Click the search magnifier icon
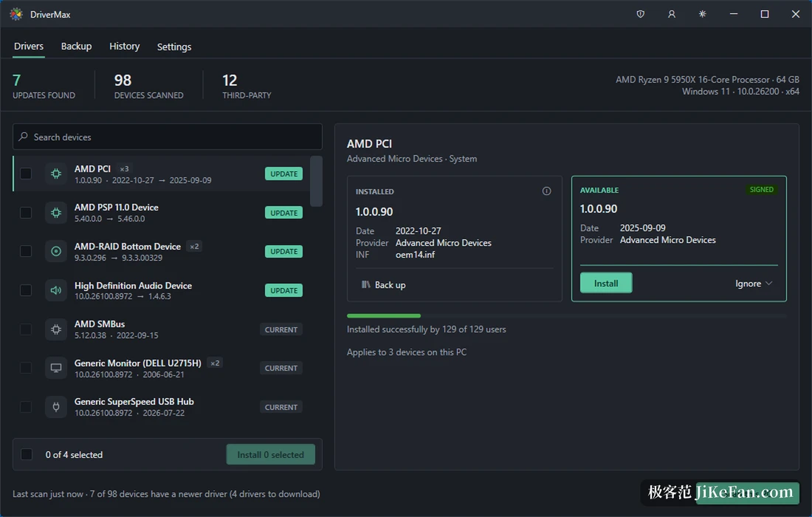Image resolution: width=812 pixels, height=517 pixels. pos(24,137)
